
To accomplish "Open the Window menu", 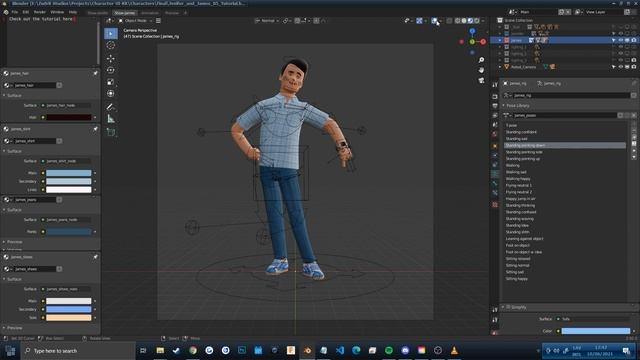I will 57,12.
